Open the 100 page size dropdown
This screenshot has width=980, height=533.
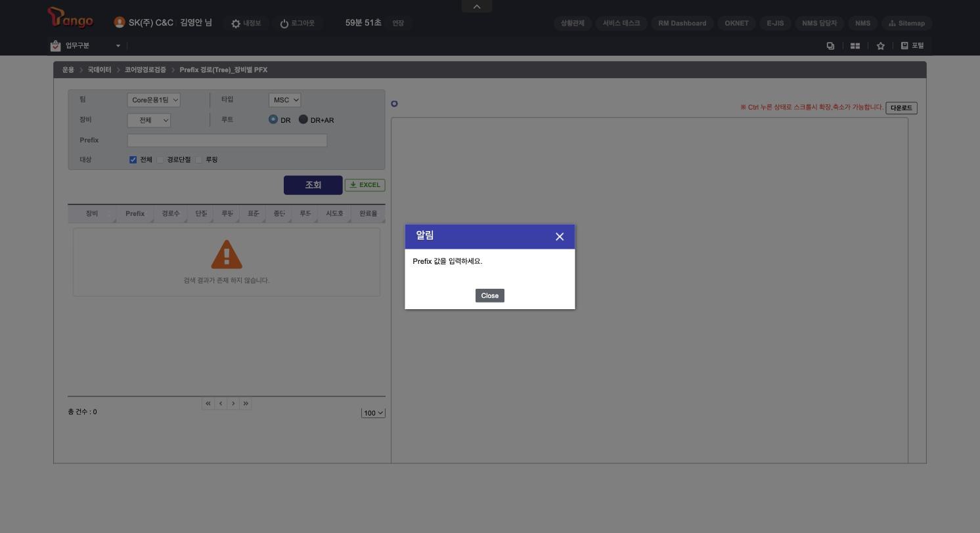373,413
